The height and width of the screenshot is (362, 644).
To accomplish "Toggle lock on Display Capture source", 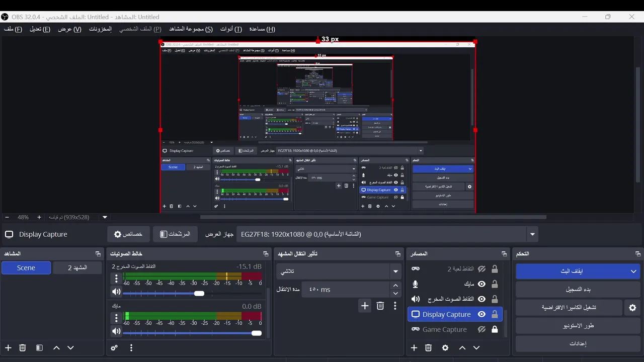I will coord(495,314).
